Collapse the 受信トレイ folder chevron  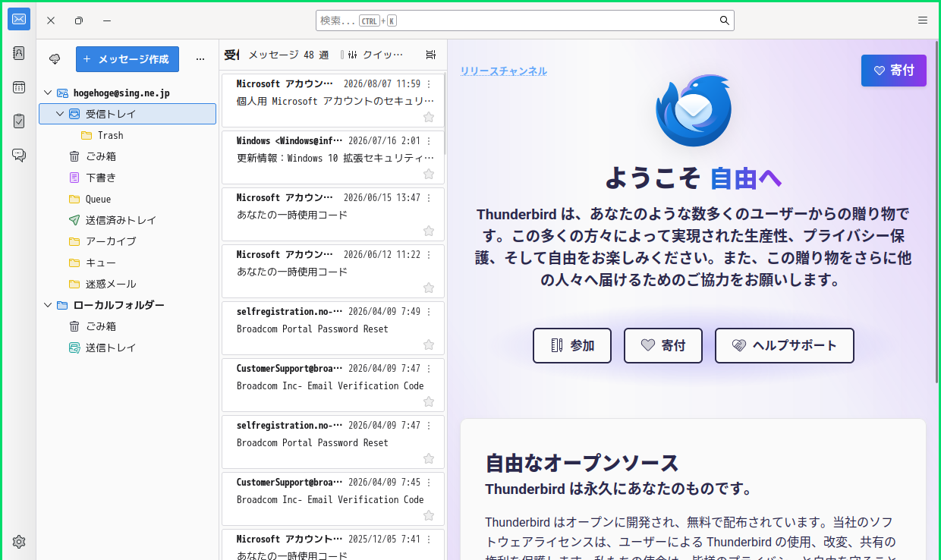60,114
